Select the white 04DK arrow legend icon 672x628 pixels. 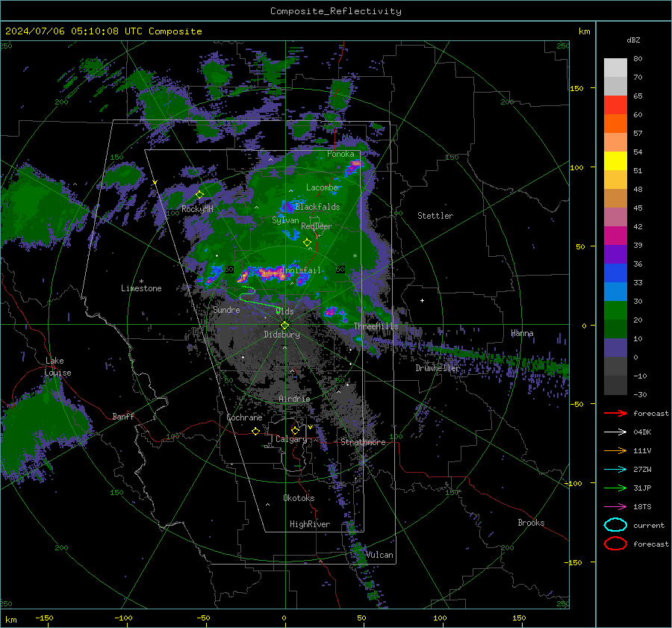[615, 432]
